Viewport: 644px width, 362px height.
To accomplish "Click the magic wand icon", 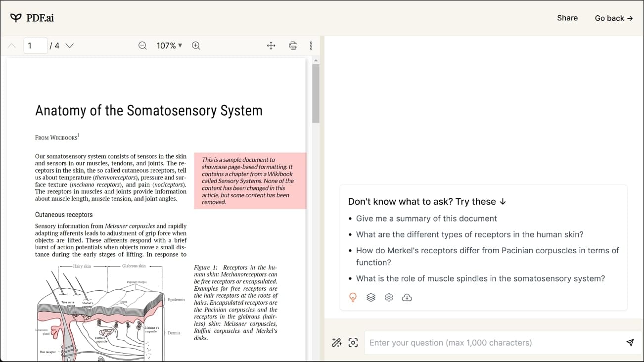I will pos(337,343).
